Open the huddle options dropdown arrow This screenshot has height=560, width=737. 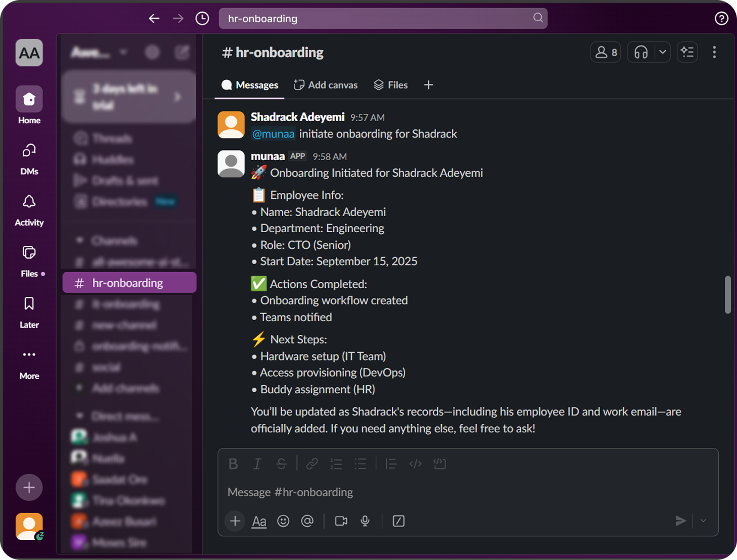(663, 52)
